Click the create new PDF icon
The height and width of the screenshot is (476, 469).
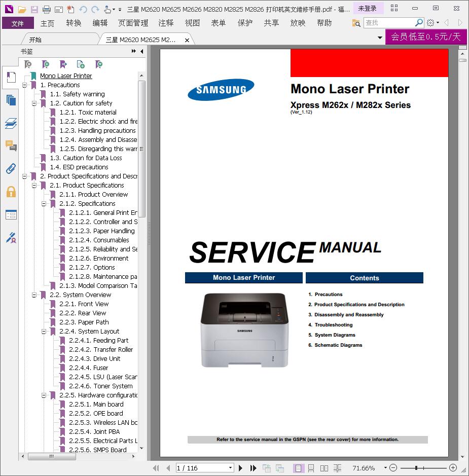coord(70,10)
